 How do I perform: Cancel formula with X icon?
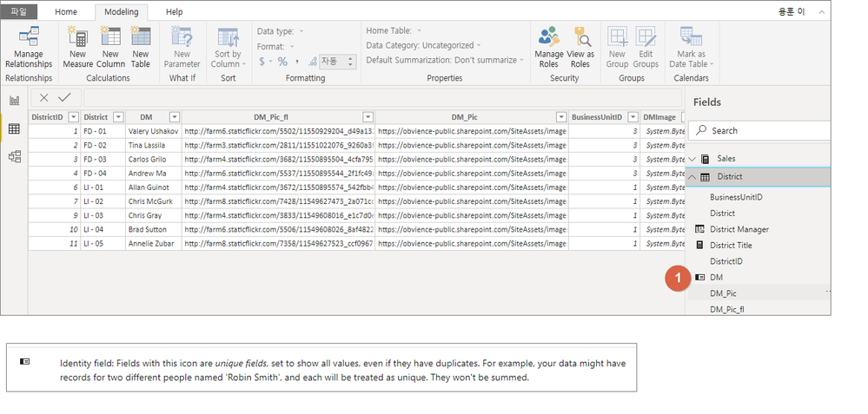coord(44,98)
